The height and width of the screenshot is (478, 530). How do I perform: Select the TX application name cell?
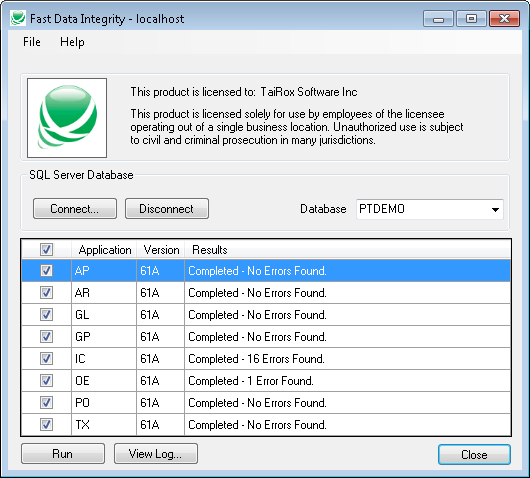tap(104, 424)
